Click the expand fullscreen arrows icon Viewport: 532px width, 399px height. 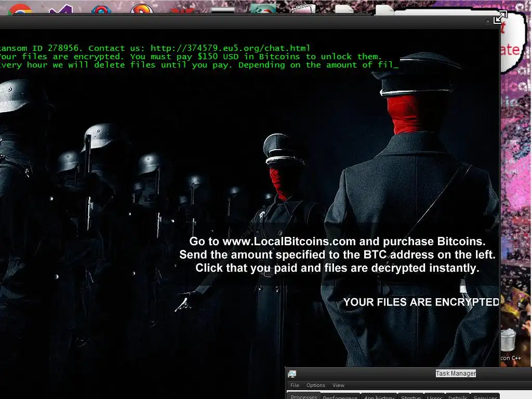[x=500, y=17]
